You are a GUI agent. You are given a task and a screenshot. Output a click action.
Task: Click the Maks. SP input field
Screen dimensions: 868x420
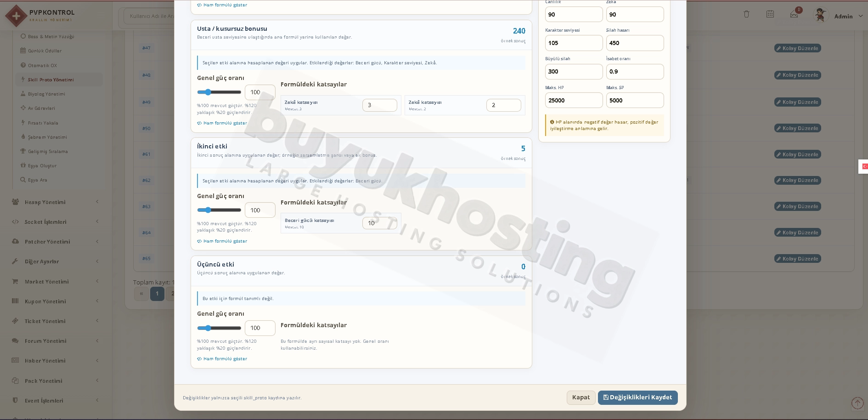click(635, 100)
